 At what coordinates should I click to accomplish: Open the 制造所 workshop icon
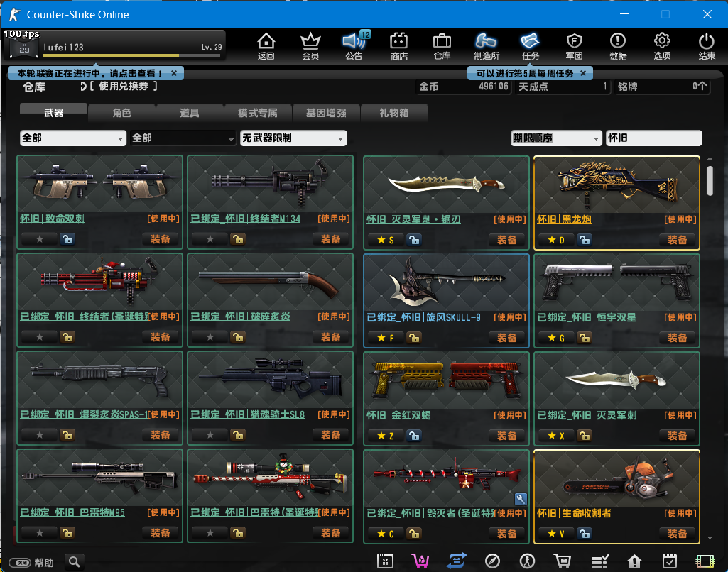[x=486, y=46]
